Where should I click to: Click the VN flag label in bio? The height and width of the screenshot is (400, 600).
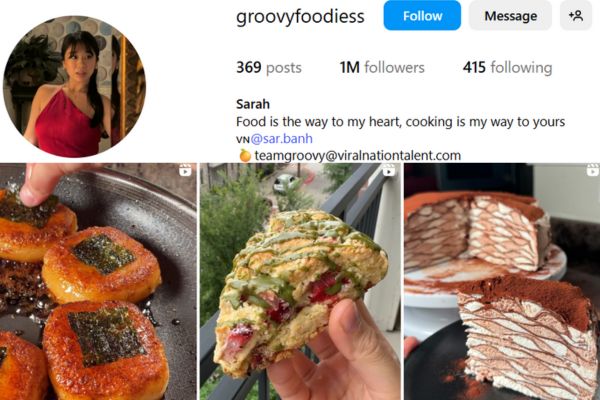click(241, 139)
